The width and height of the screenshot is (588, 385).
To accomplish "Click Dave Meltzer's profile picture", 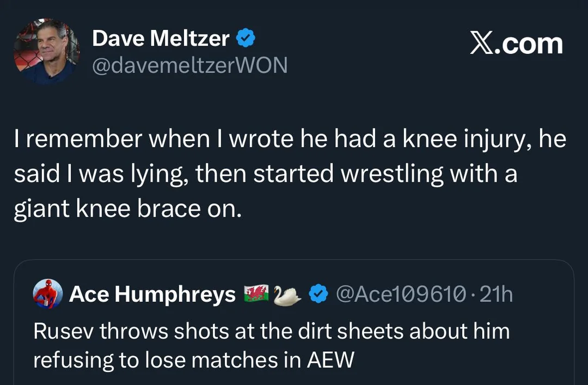I will tap(47, 52).
